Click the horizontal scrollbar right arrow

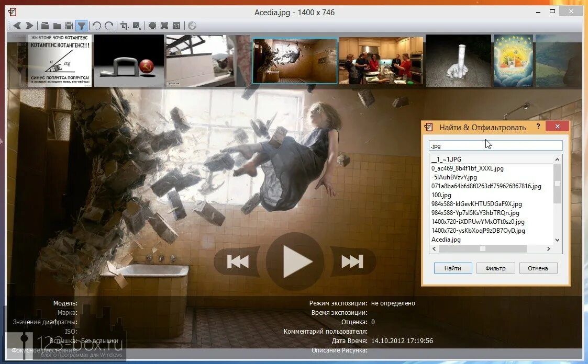(x=549, y=248)
